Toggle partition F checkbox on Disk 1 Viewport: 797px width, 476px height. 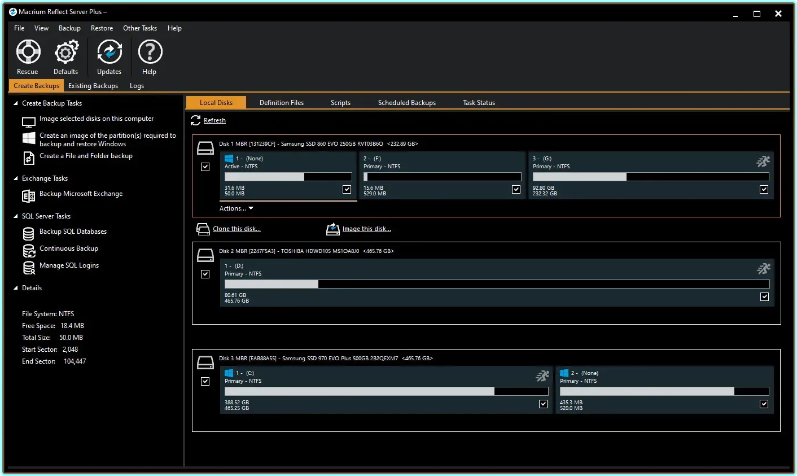(516, 190)
